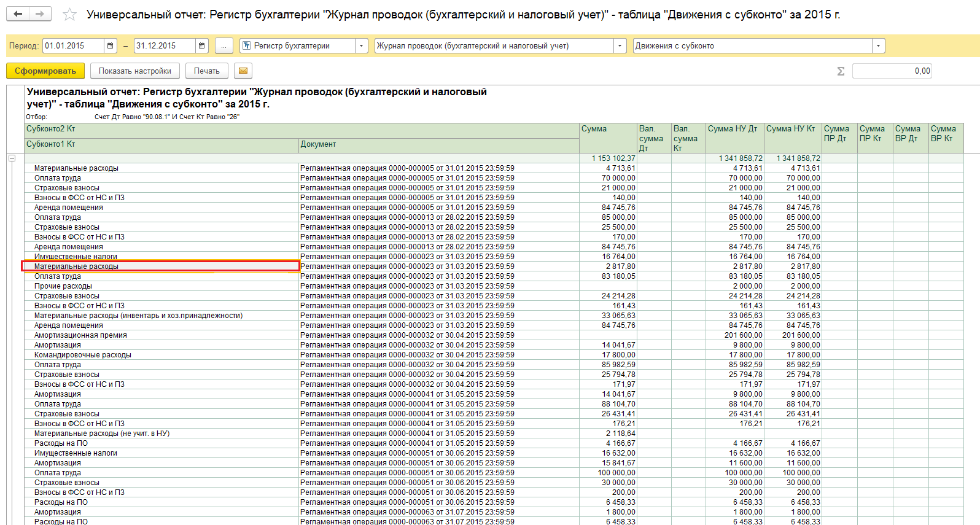Select total sum cell 1 153 102,37
This screenshot has height=525, width=980.
[x=608, y=158]
